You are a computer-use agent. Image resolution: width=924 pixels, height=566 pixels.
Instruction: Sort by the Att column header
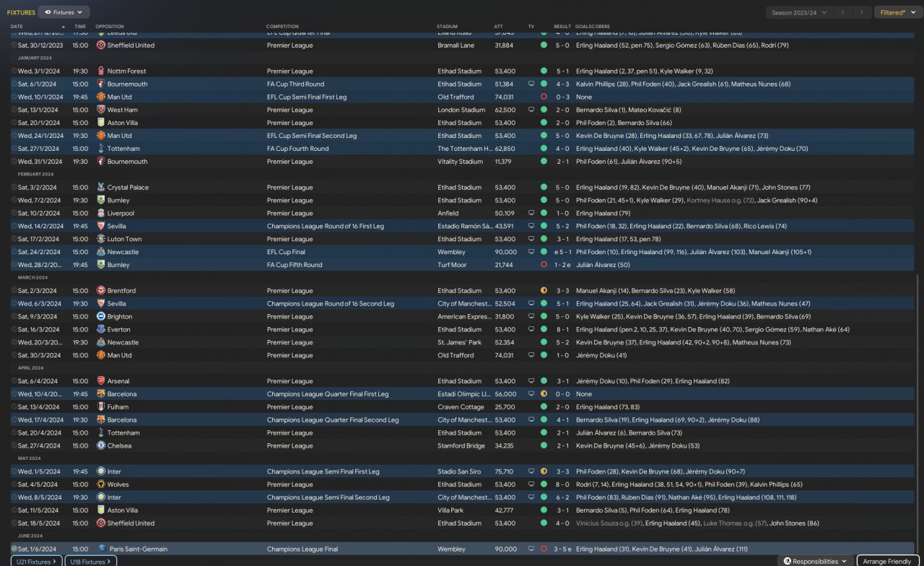pos(499,27)
